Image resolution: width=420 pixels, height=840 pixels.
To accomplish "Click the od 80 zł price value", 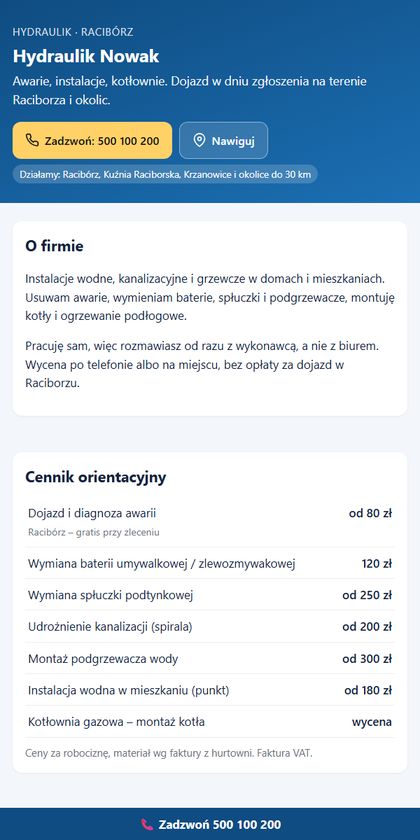I will coord(370,513).
